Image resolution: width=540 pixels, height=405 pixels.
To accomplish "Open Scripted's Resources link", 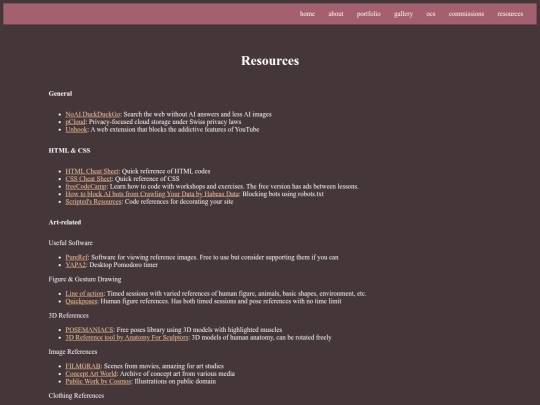I will coord(93,201).
